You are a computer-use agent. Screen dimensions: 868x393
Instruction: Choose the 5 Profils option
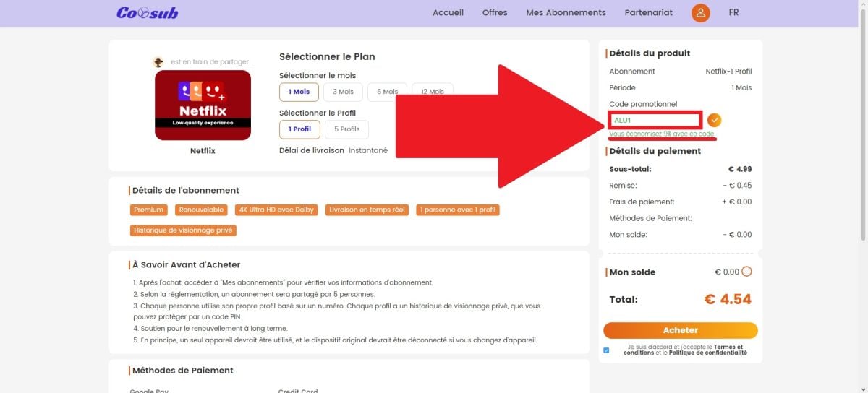pos(347,129)
